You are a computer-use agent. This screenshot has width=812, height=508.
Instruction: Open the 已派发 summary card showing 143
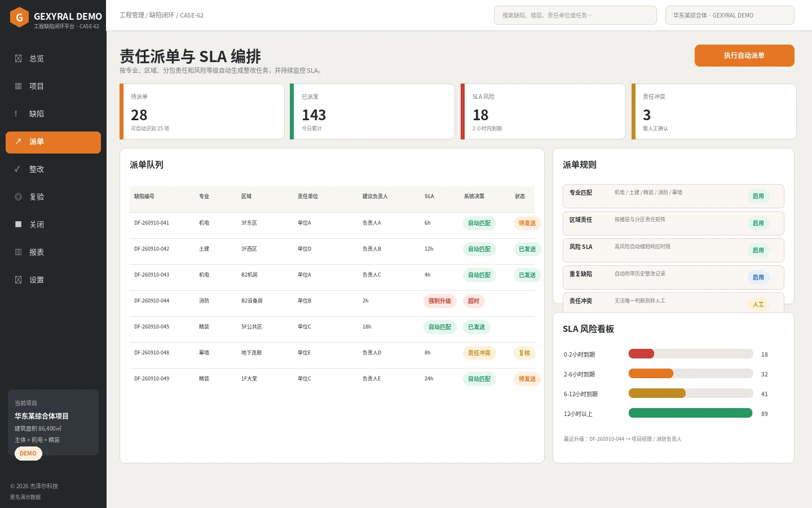click(x=372, y=112)
